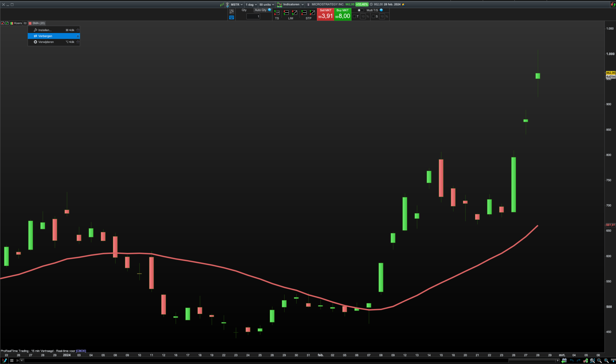Click the trailing stop (TS) order icon
616x364 pixels.
pos(277,13)
